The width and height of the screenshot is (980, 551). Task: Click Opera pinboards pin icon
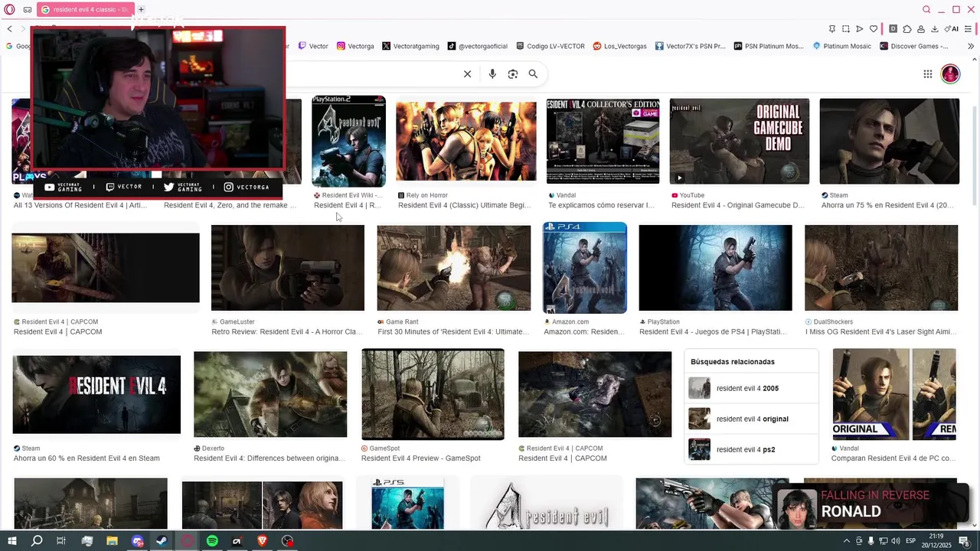[x=832, y=29]
